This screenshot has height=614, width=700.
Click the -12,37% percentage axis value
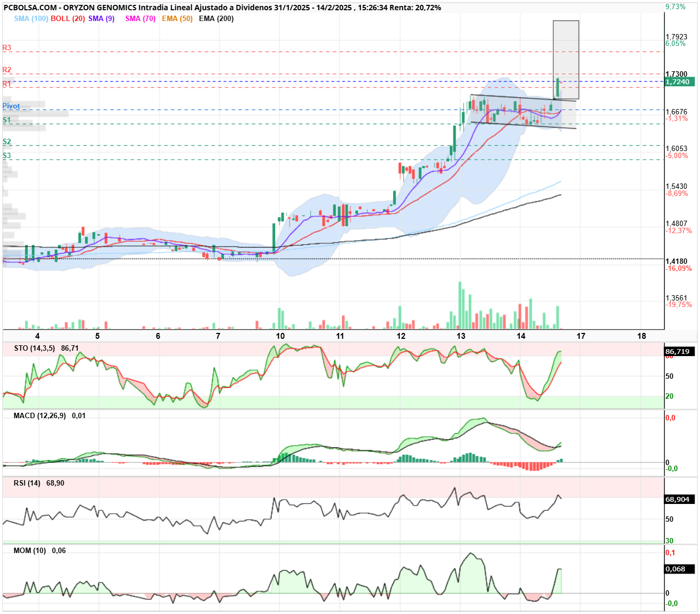pos(678,230)
